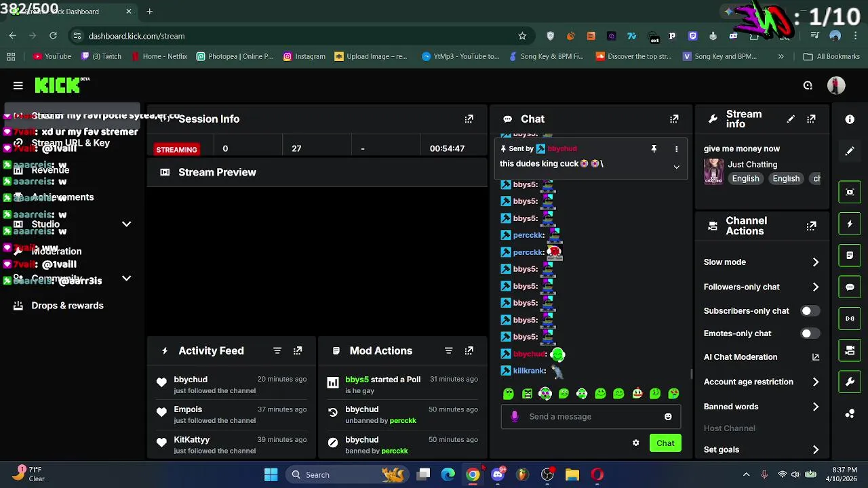868x488 pixels.
Task: Expand the Community sidebar section
Action: tap(126, 279)
